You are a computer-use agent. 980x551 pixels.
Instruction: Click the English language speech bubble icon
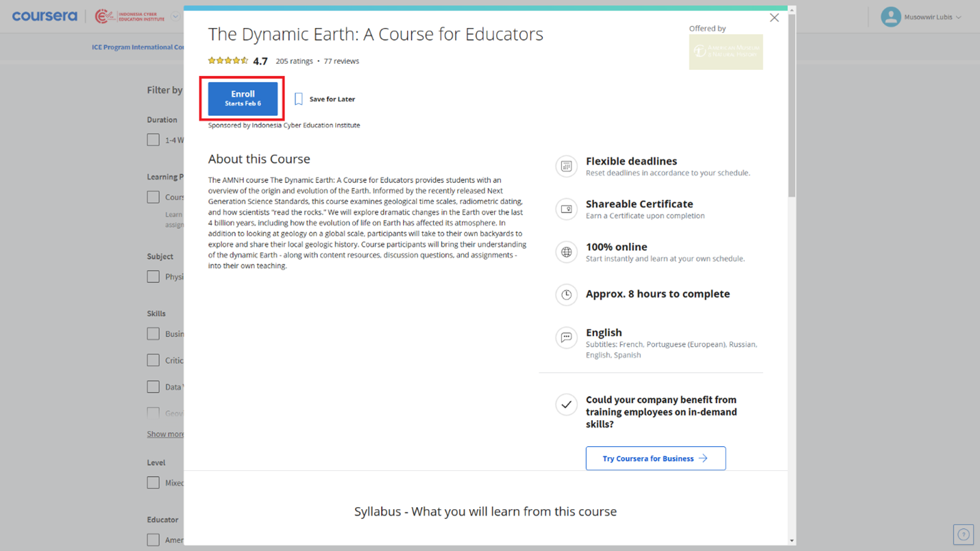(566, 337)
